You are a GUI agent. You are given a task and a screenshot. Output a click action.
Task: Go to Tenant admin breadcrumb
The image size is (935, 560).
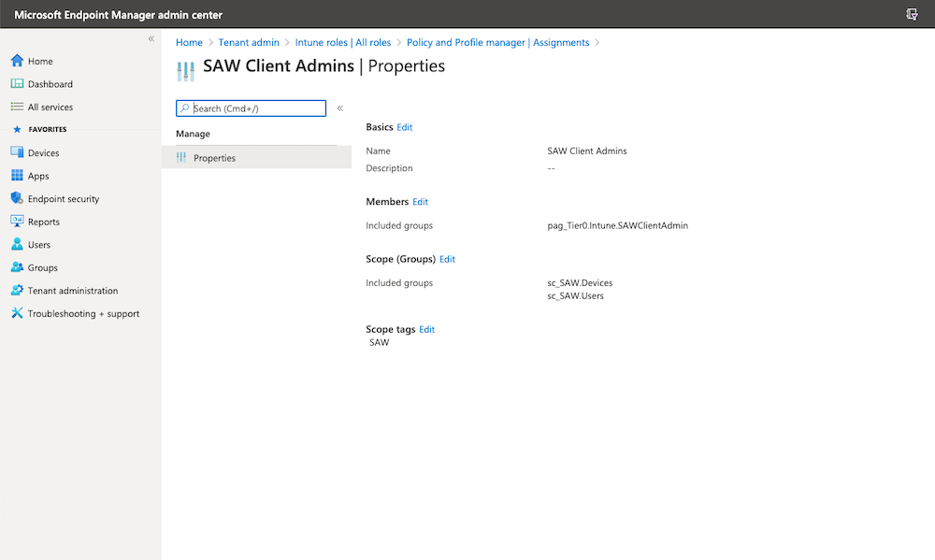249,42
